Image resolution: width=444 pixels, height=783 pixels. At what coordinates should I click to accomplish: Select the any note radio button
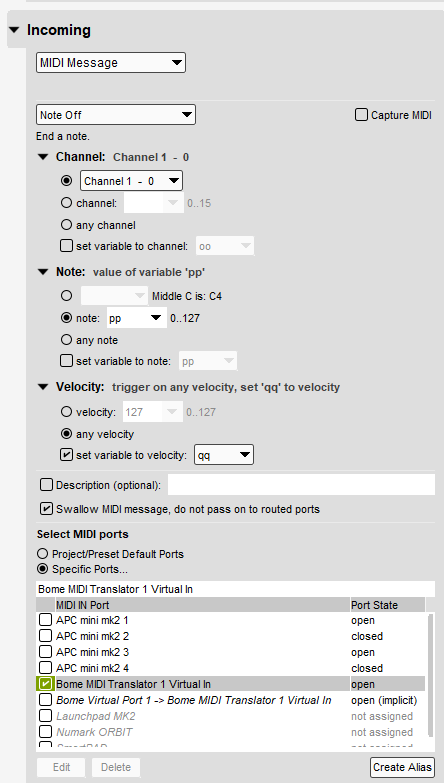coord(66,340)
